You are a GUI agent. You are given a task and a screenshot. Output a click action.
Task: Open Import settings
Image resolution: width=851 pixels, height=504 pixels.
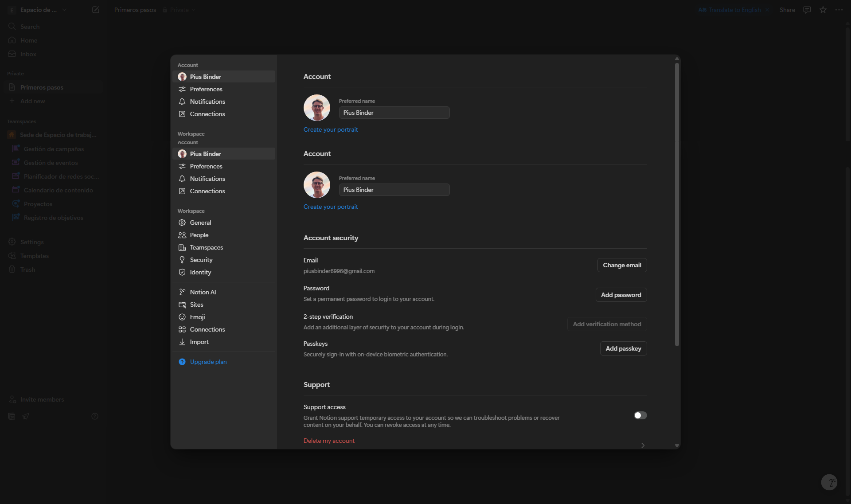224,342
